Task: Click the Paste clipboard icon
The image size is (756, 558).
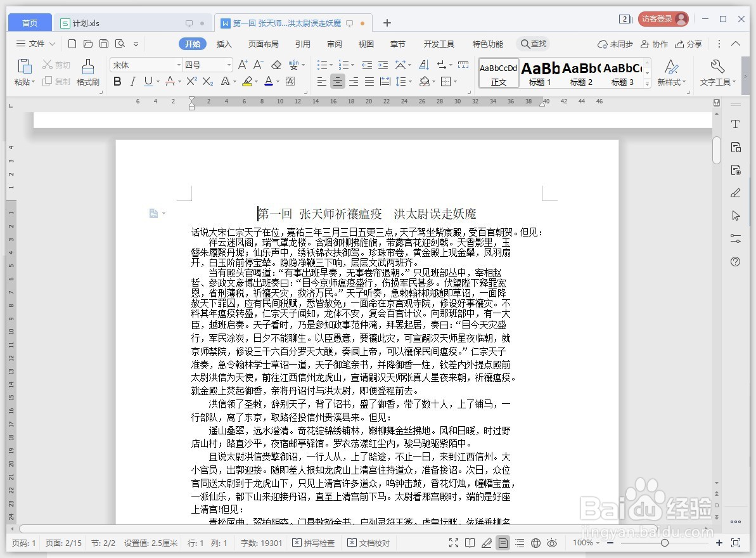Action: pyautogui.click(x=24, y=67)
